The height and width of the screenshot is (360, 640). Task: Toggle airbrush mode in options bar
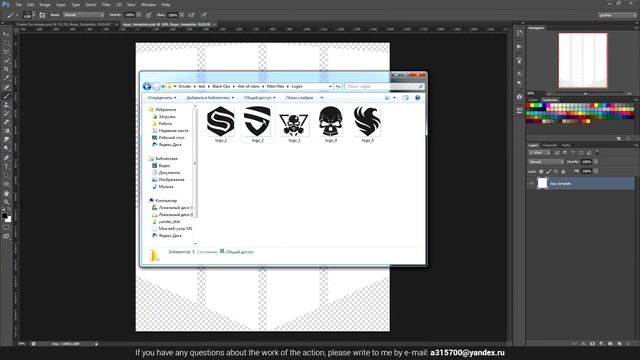point(191,15)
